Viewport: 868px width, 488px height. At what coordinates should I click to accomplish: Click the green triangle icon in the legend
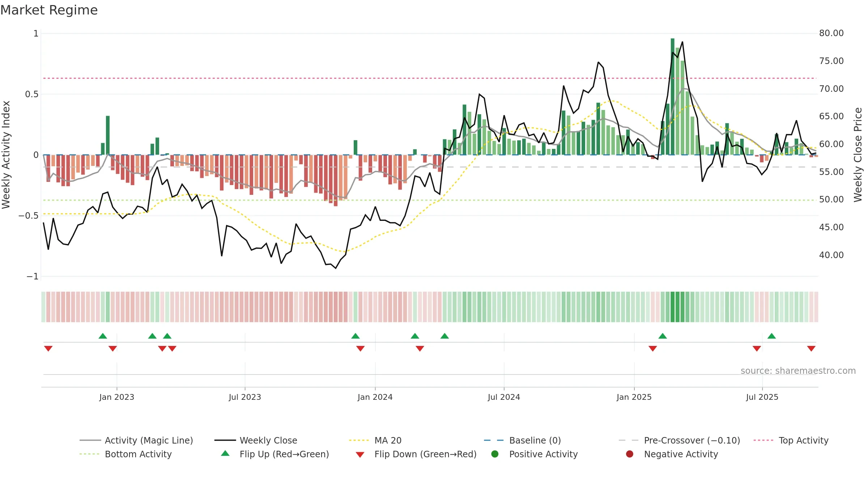(x=225, y=453)
